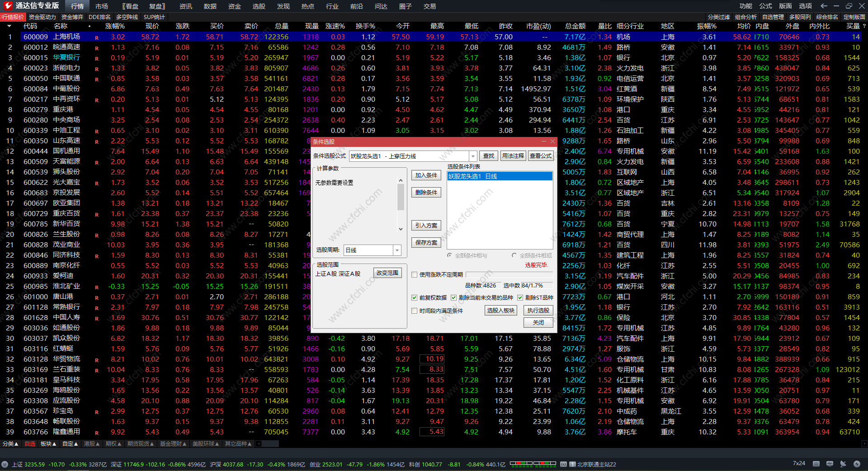
Task: Click the satellite dish icon in status bar
Action: pyautogui.click(x=843, y=464)
